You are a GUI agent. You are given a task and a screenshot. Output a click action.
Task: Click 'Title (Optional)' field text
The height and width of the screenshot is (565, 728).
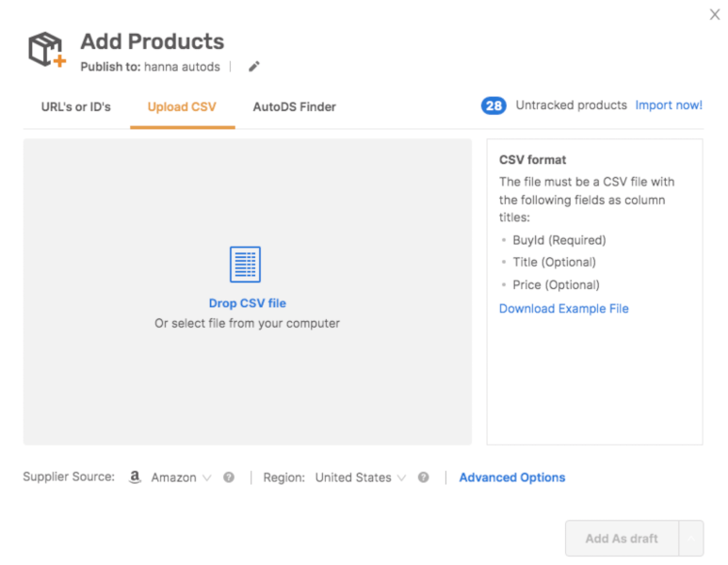[554, 263]
